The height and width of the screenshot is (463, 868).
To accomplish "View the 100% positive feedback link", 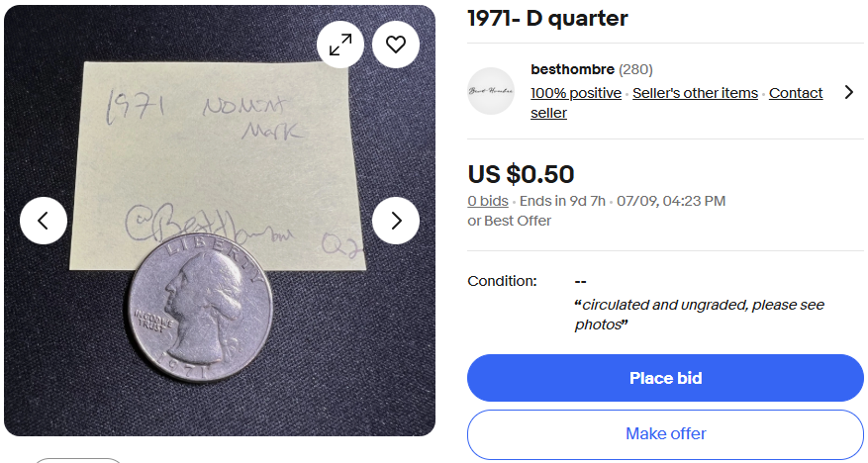I will click(576, 93).
